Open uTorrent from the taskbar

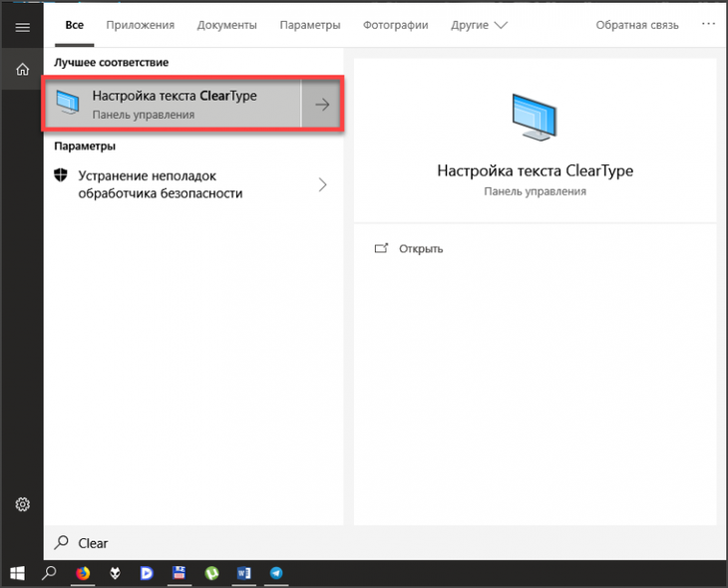[x=211, y=574]
